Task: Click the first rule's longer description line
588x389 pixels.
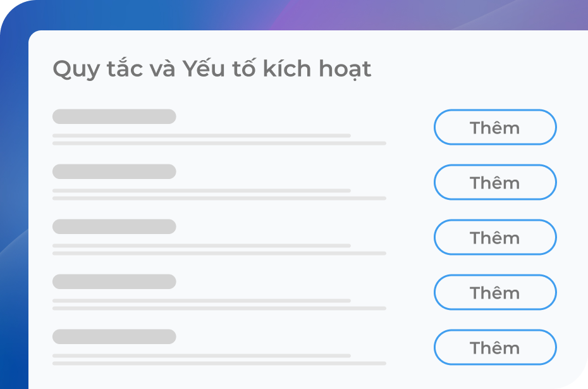Action: 219,143
